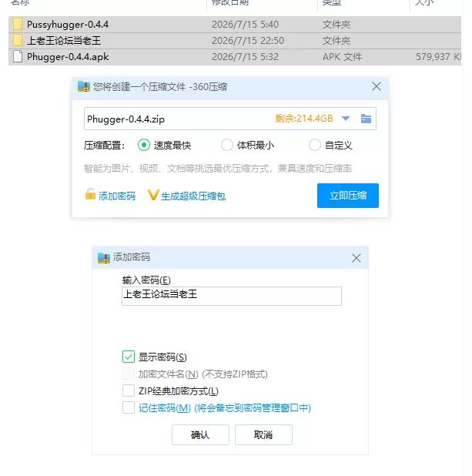Click the lock icon next to 添加密码
The height and width of the screenshot is (476, 472).
[x=90, y=195]
